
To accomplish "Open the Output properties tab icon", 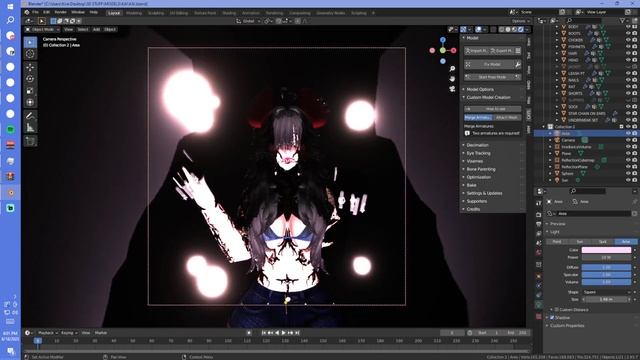I will (539, 224).
